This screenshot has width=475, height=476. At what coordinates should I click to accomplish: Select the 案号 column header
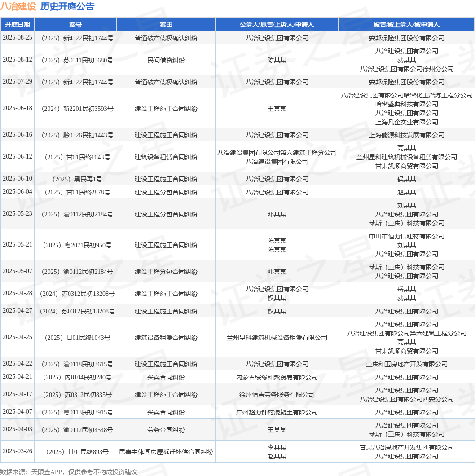click(75, 25)
